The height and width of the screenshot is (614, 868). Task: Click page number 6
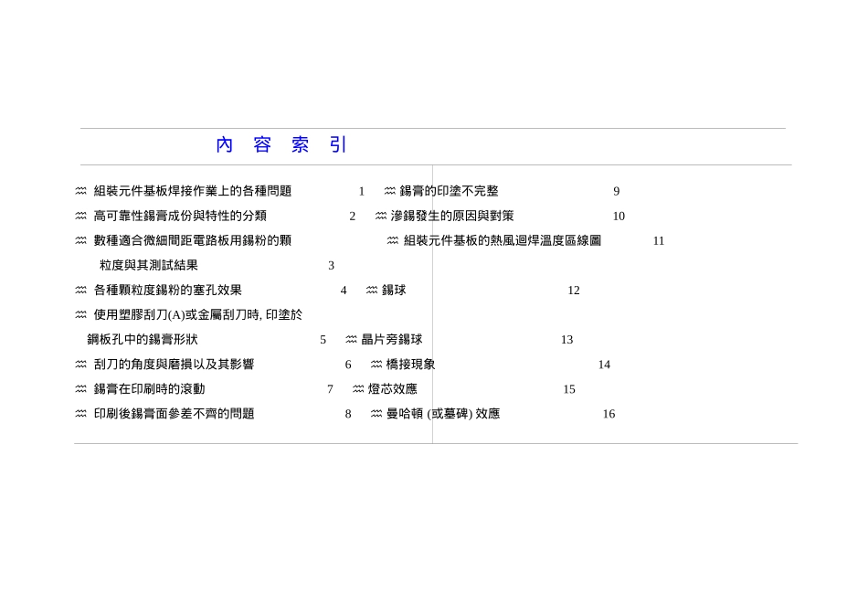click(347, 365)
